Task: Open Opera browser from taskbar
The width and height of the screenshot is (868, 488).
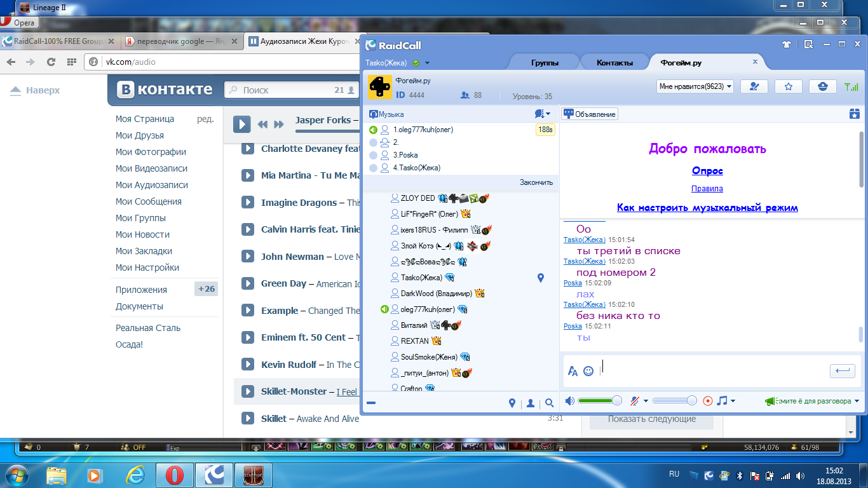Action: (x=175, y=475)
